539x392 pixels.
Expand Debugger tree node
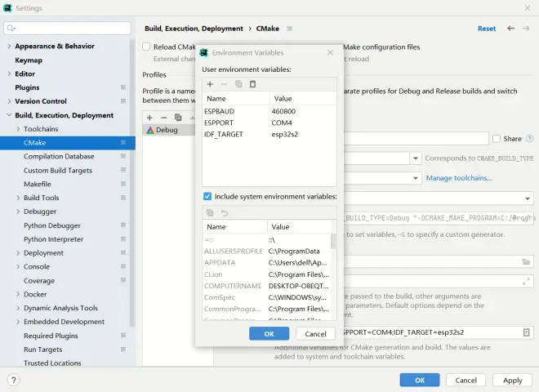18,212
